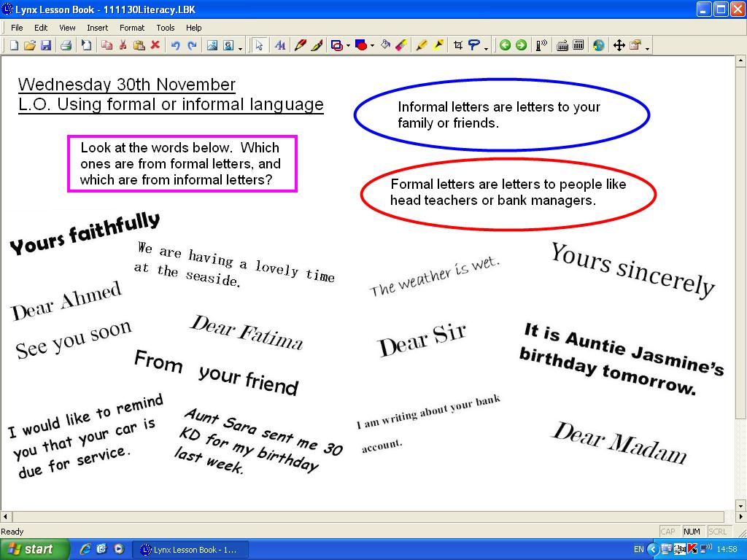This screenshot has width=747, height=560.
Task: Open the Format menu
Action: (x=132, y=28)
